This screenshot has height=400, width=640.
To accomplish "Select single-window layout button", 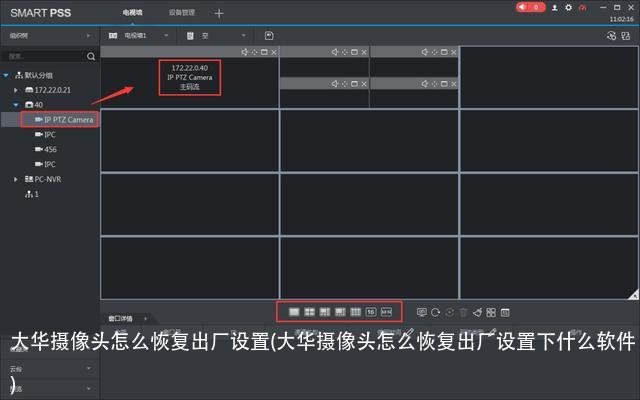I will coord(294,312).
